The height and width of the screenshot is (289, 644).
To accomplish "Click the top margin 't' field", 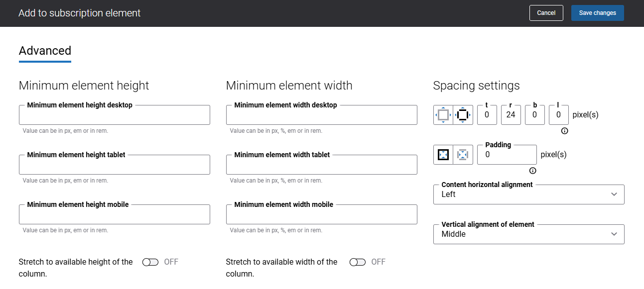I will [487, 115].
